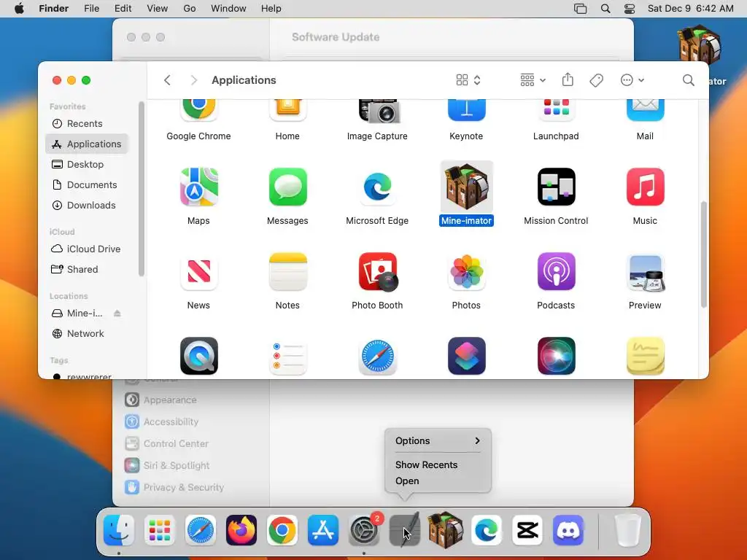Open the Trash in the Dock
The width and height of the screenshot is (747, 560).
click(x=627, y=530)
